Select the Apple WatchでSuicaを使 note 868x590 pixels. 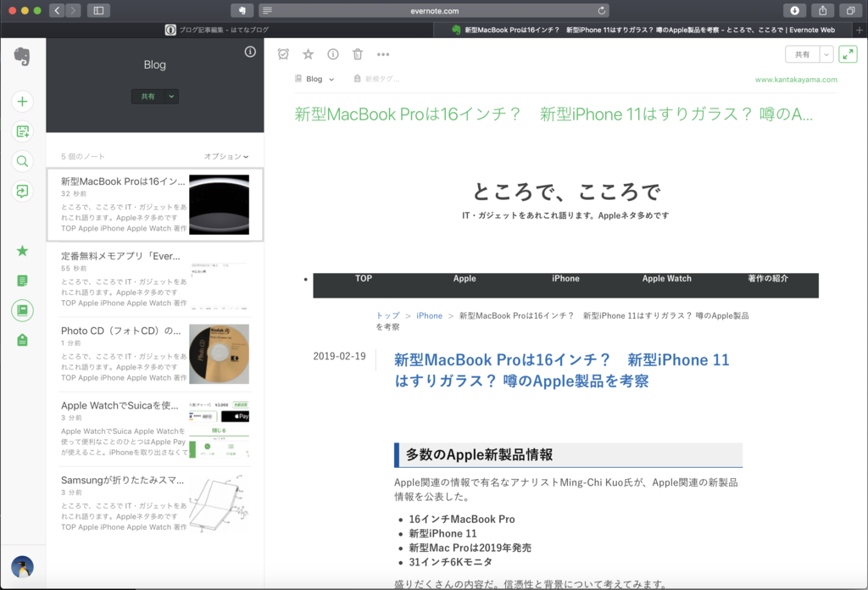click(155, 429)
